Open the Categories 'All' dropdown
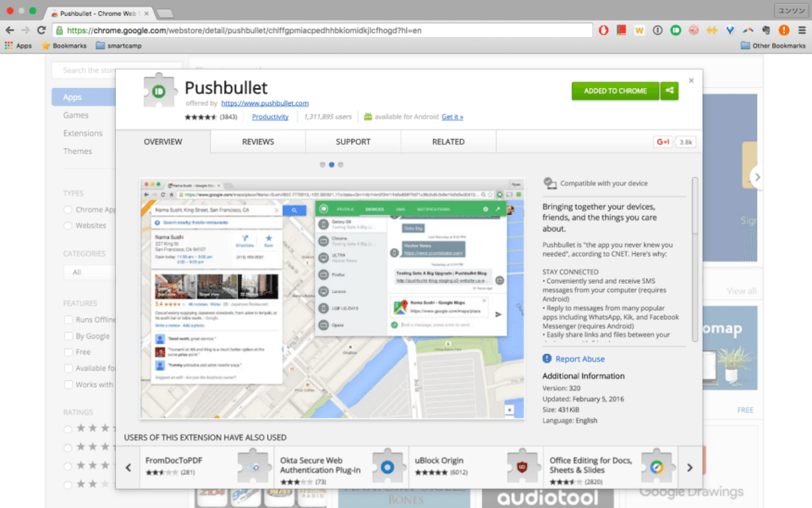Image resolution: width=812 pixels, height=508 pixels. tap(91, 272)
